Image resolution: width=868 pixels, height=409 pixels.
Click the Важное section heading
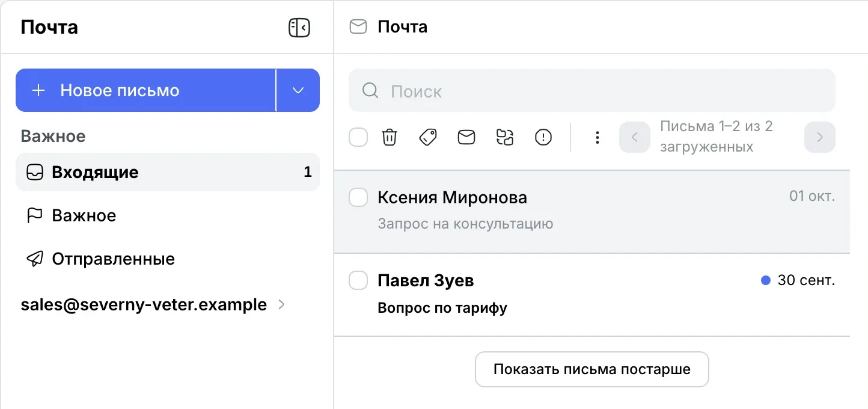pyautogui.click(x=53, y=136)
